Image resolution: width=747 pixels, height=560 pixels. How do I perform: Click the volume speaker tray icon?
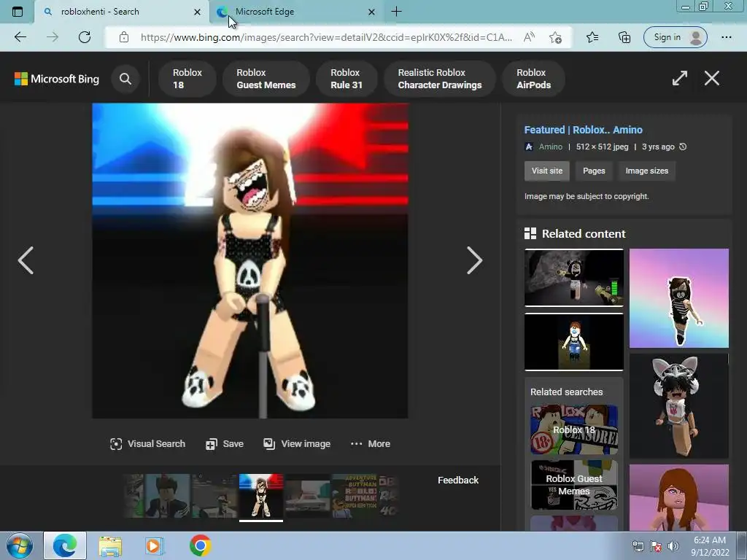[x=673, y=546]
